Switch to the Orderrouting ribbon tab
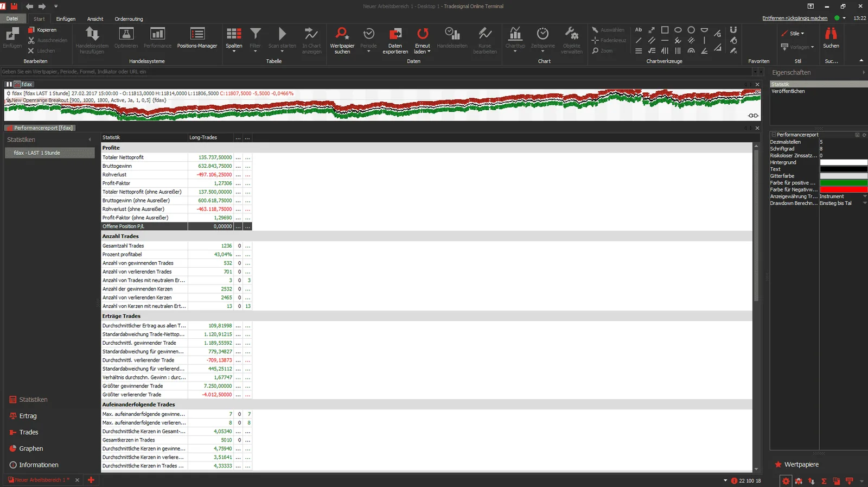The width and height of the screenshot is (868, 487). 129,19
